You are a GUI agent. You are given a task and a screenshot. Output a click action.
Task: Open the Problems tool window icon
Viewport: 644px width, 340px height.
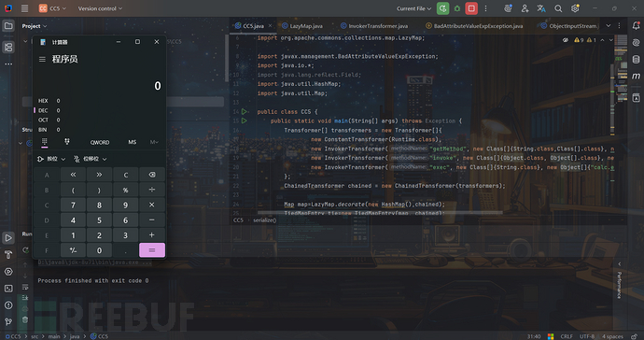tap(8, 305)
